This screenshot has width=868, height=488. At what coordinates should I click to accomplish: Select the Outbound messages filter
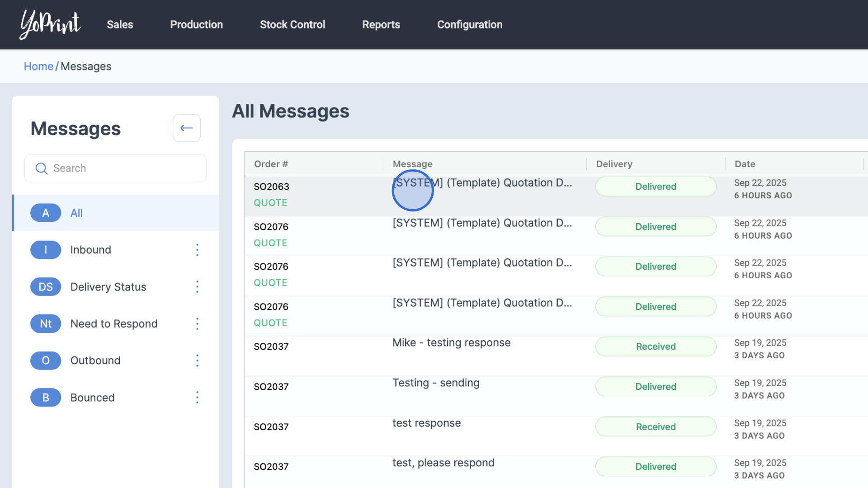(95, 361)
